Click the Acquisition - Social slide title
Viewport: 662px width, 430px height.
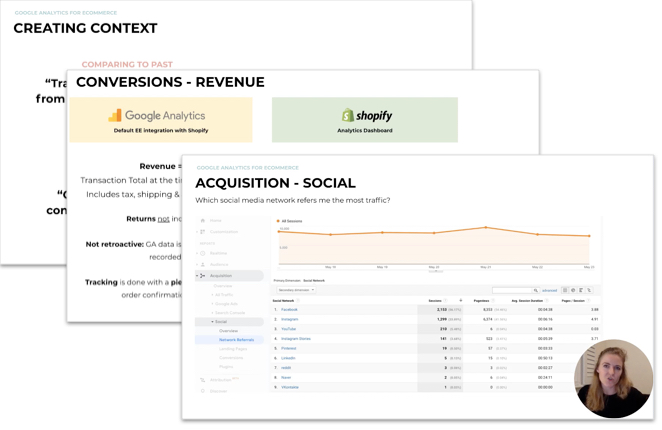coord(275,183)
